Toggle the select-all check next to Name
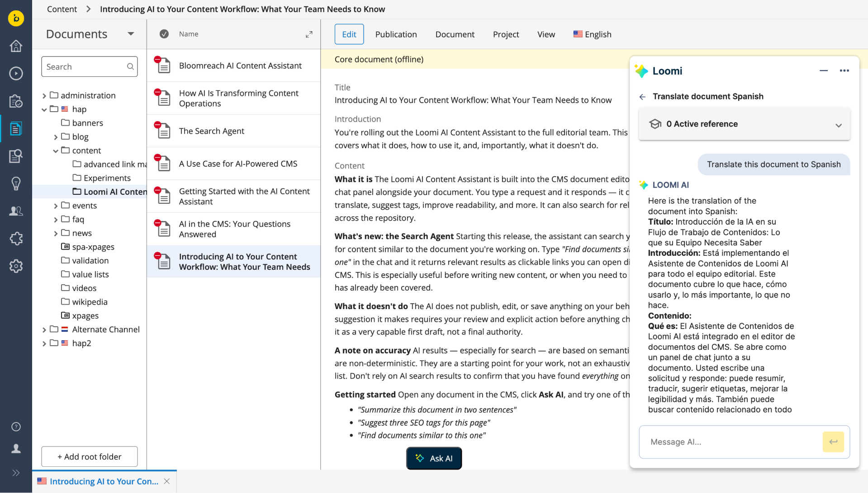 [164, 34]
